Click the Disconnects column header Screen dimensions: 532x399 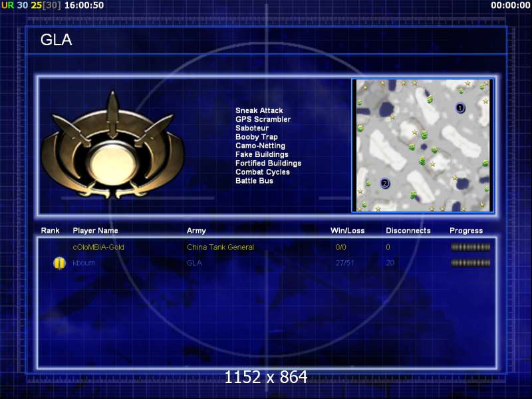pos(408,231)
